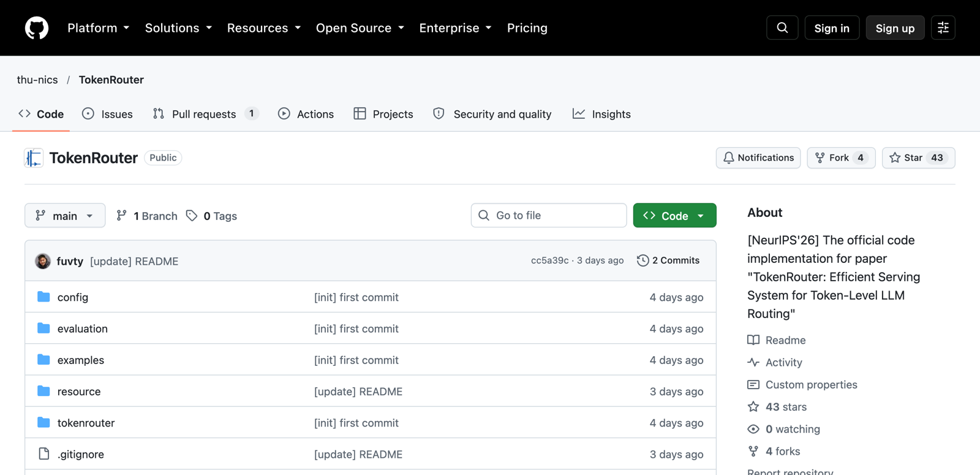Click the TokenRouter repository avatar icon

(34, 158)
